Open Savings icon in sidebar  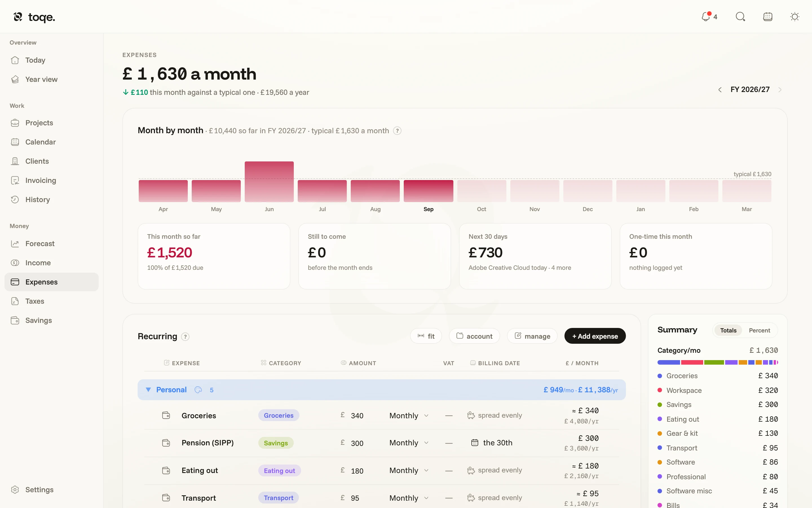[15, 320]
